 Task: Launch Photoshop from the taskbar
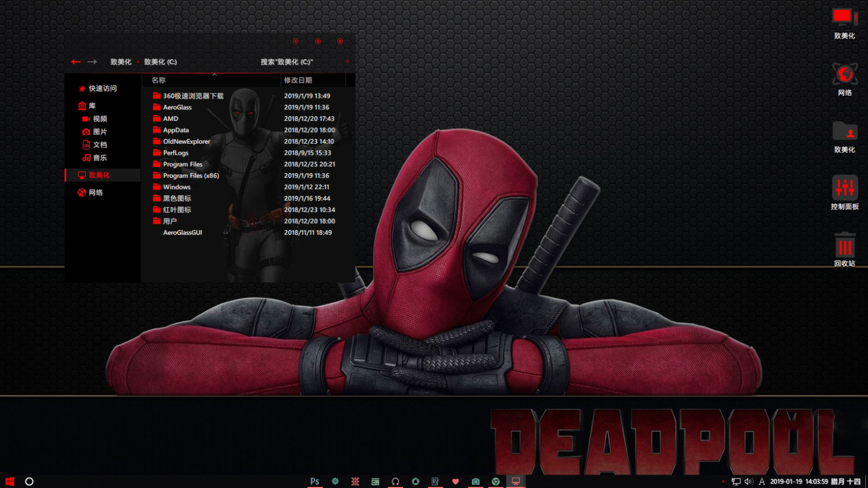coord(315,481)
